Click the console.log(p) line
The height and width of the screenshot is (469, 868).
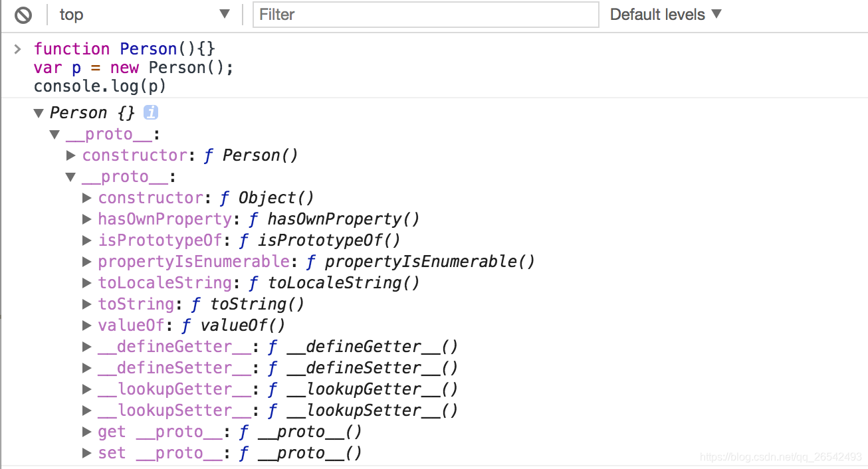100,86
